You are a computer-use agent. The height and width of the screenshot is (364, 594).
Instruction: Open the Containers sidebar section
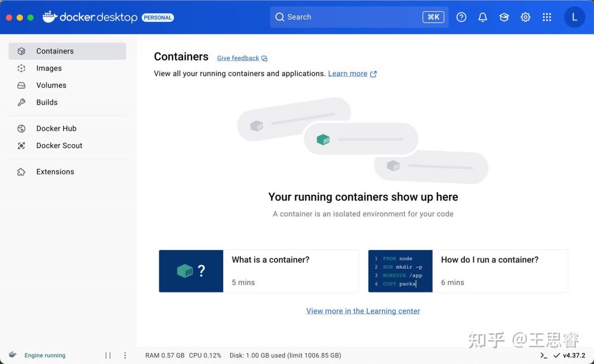(67, 51)
